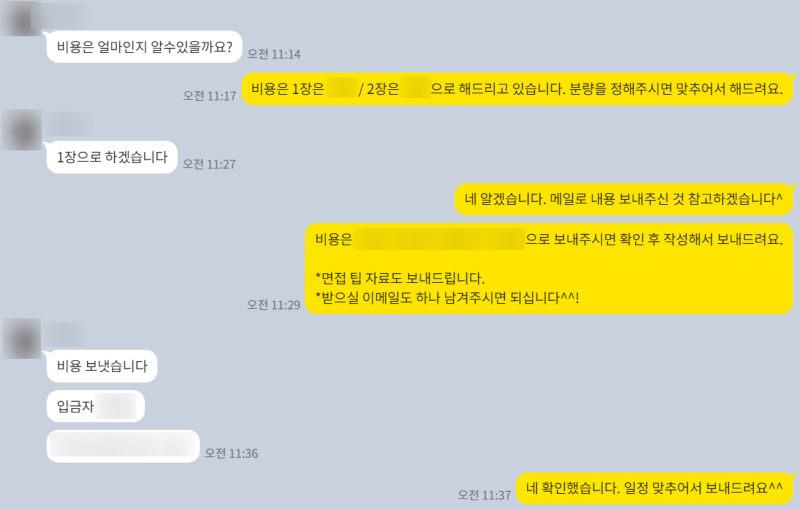Image resolution: width=800 pixels, height=510 pixels.
Task: Click the top blurred profile avatar
Action: pos(20,18)
